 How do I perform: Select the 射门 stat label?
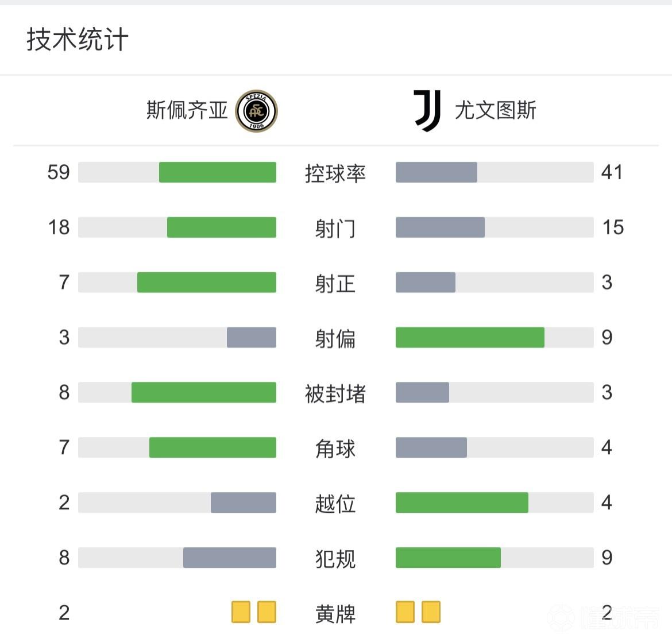coord(335,228)
